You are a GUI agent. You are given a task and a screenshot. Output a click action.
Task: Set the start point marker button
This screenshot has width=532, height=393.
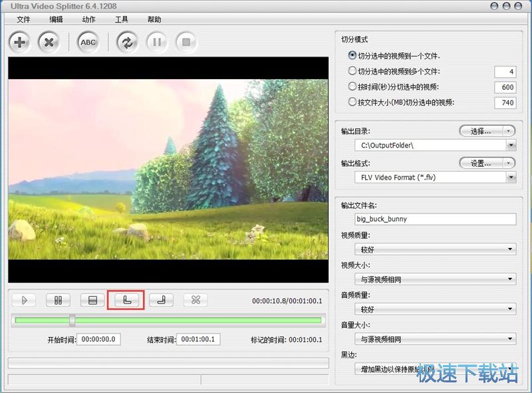click(127, 300)
